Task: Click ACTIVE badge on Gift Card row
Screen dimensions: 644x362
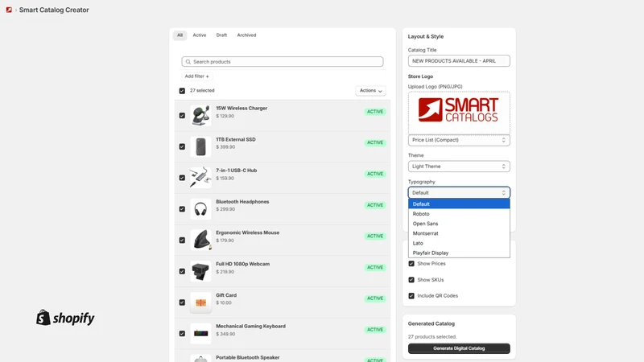Action: 375,298
